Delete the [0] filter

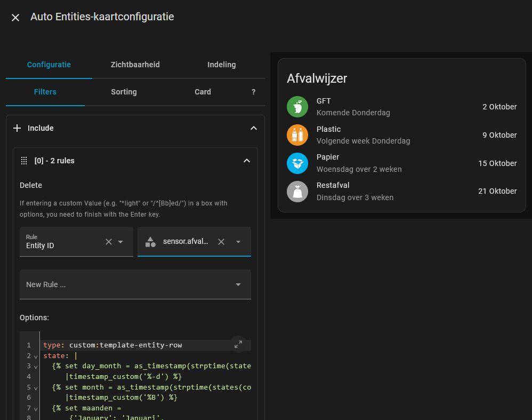[x=31, y=185]
